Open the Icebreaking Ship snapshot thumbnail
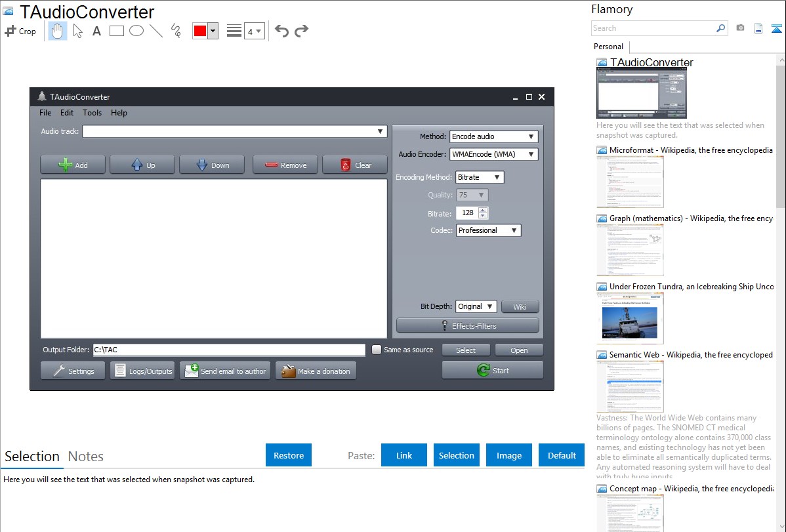This screenshot has height=532, width=786. pyautogui.click(x=630, y=318)
